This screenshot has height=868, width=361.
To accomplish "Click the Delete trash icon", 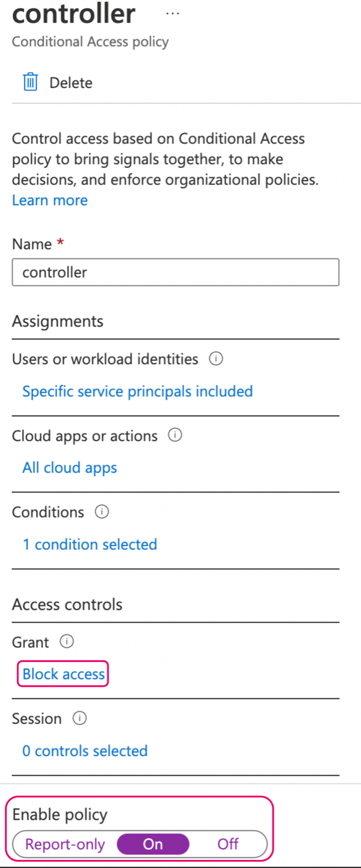I will click(31, 82).
